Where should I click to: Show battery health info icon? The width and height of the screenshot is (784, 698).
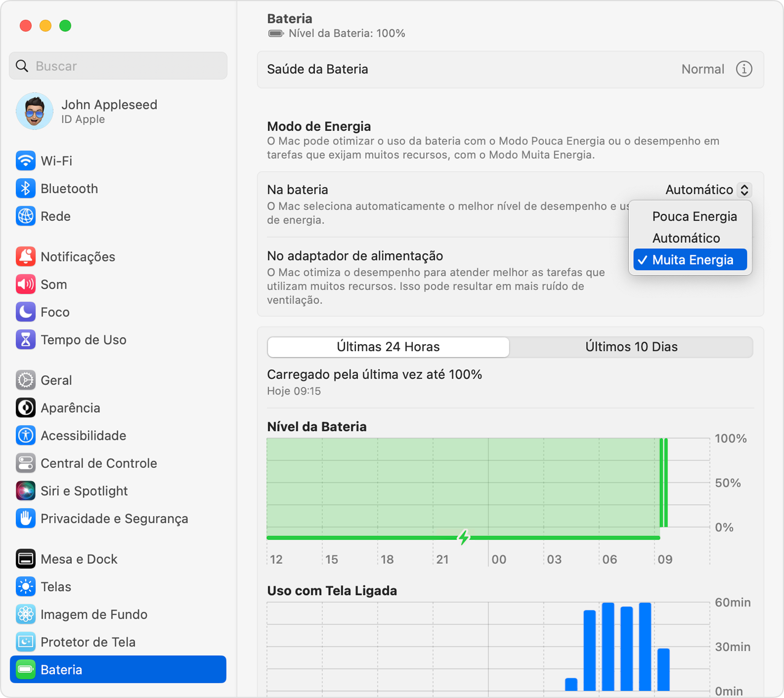744,69
